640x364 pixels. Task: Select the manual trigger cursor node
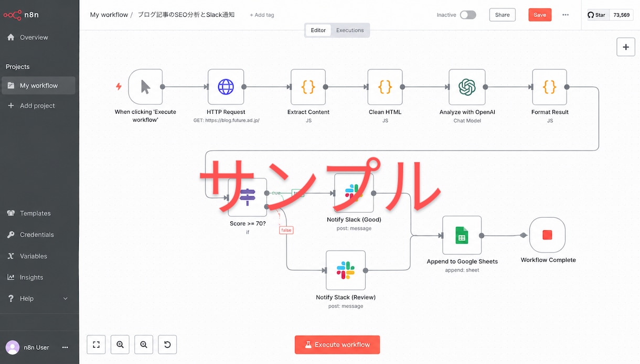(x=145, y=87)
